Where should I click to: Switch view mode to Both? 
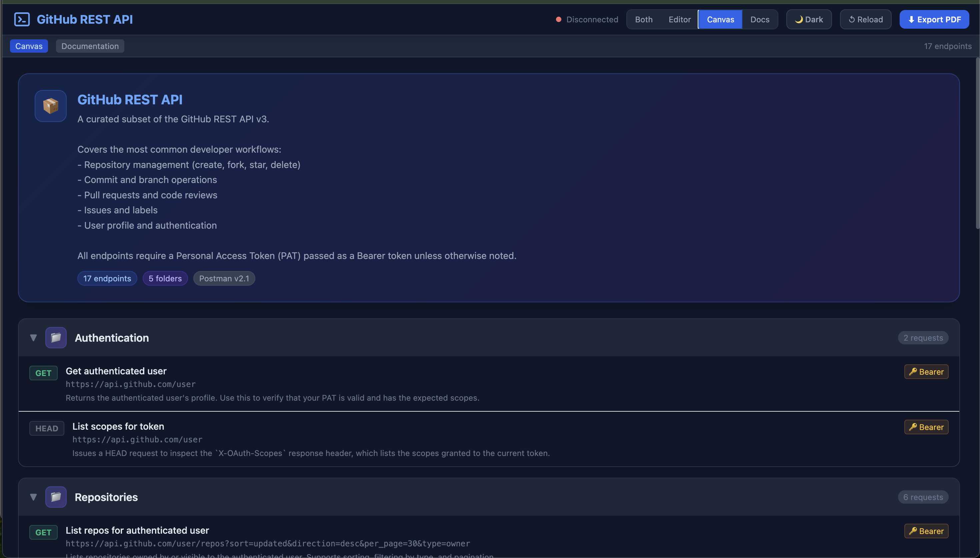tap(644, 20)
